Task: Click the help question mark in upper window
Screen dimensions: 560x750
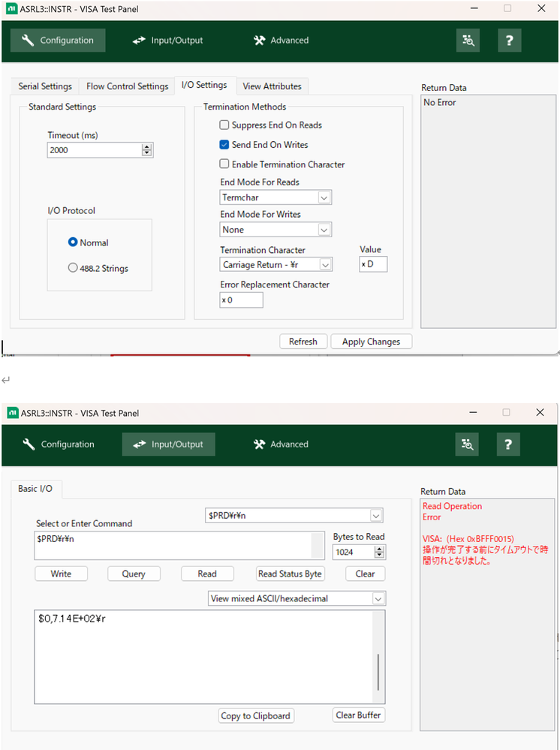Action: pos(509,41)
